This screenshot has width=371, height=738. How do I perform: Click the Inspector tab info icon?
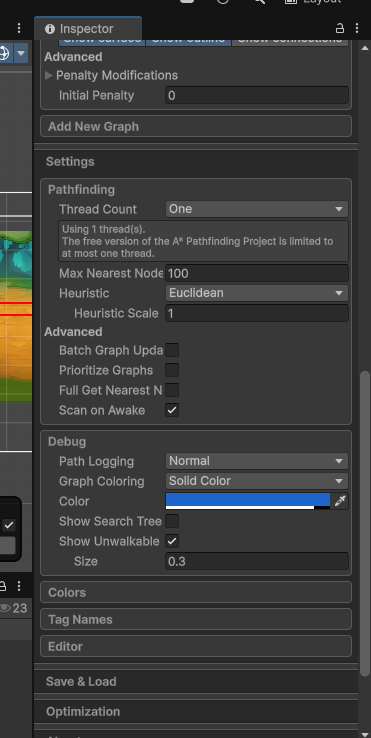pyautogui.click(x=50, y=29)
